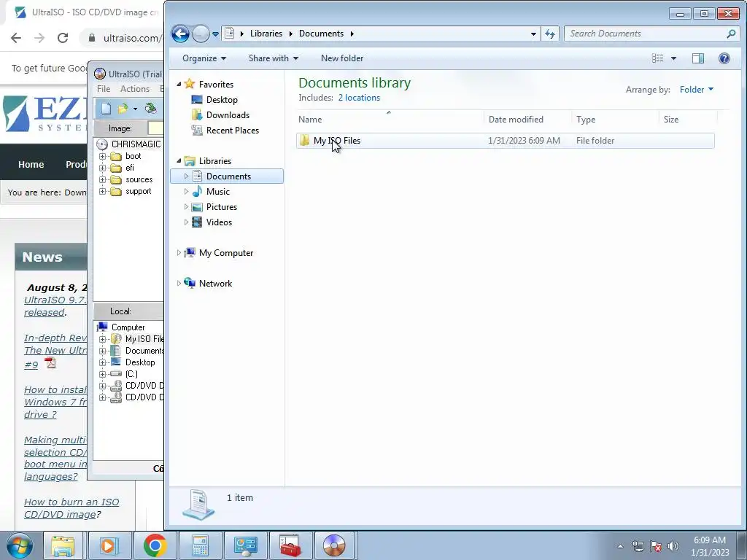
Task: Select the Music library
Action: tap(217, 192)
